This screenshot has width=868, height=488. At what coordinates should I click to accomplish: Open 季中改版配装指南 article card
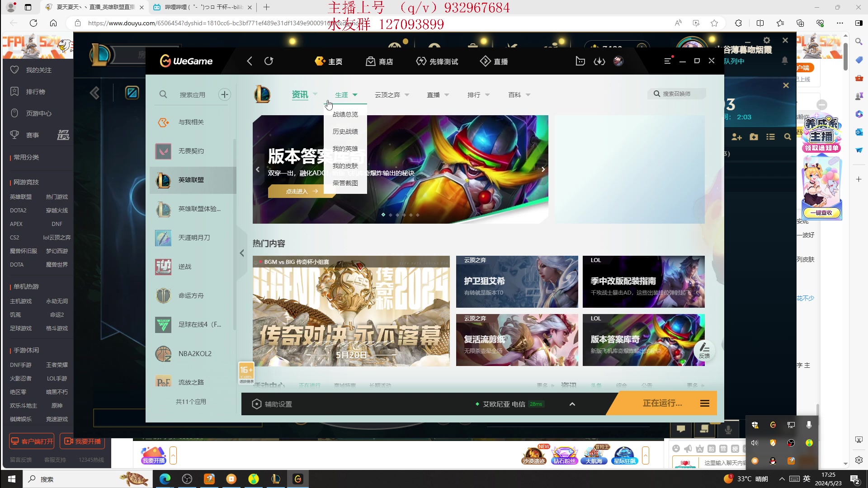click(x=643, y=282)
